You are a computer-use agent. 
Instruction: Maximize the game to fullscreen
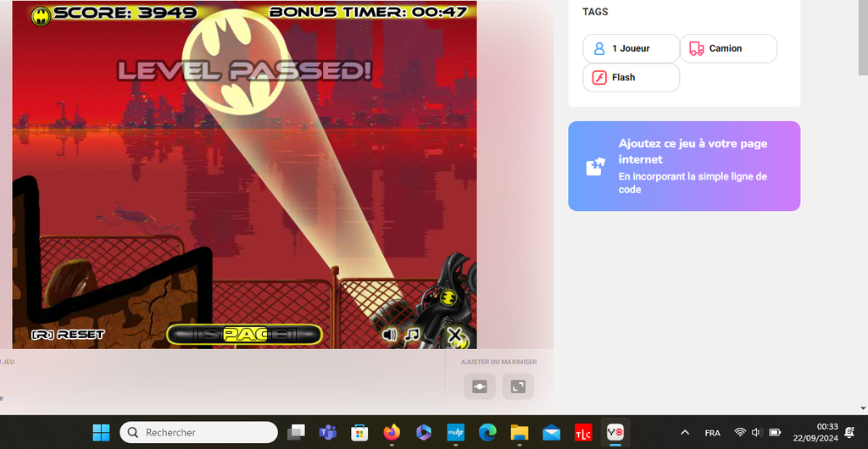[518, 386]
